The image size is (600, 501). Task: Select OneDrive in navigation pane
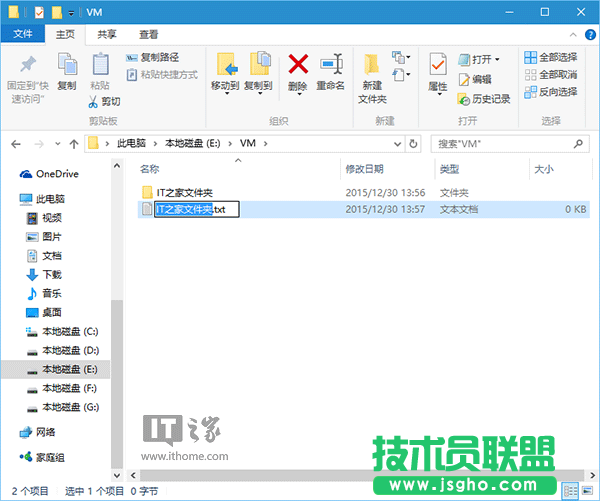tap(50, 174)
